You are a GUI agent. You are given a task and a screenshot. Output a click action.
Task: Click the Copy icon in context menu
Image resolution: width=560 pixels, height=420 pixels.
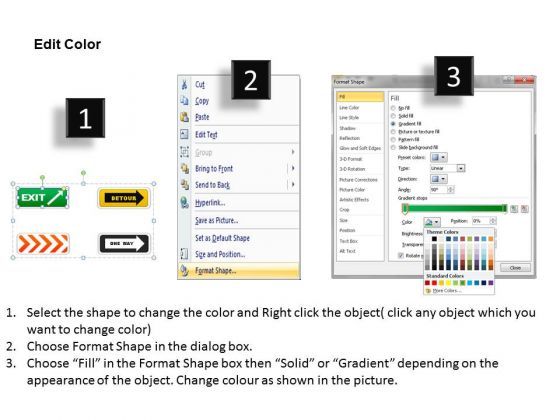coord(184,101)
